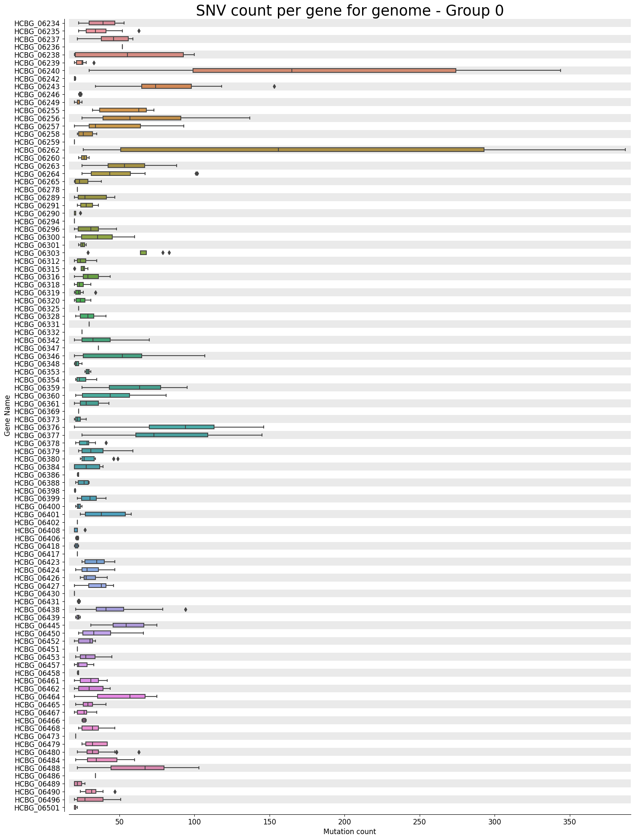Viewport: 635px width, 840px height.
Task: Click the HCBG_06256 box in the plot
Action: pyautogui.click(x=142, y=118)
